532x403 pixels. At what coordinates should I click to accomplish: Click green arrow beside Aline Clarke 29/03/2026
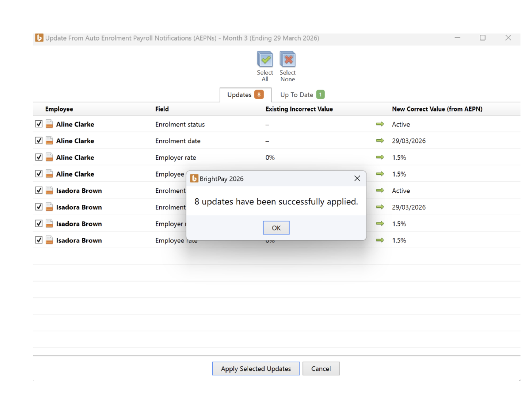(x=380, y=140)
